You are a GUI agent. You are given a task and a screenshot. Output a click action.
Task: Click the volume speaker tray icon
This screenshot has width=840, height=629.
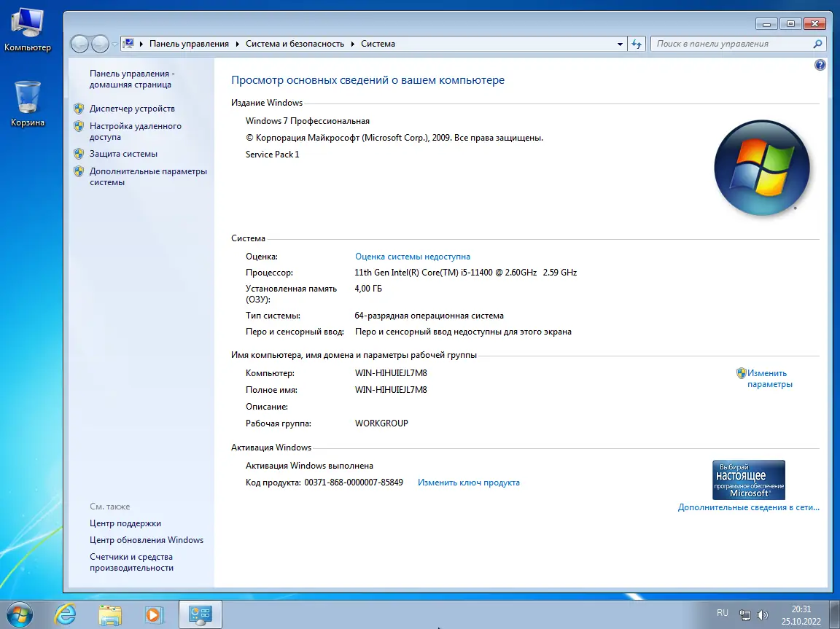point(762,615)
